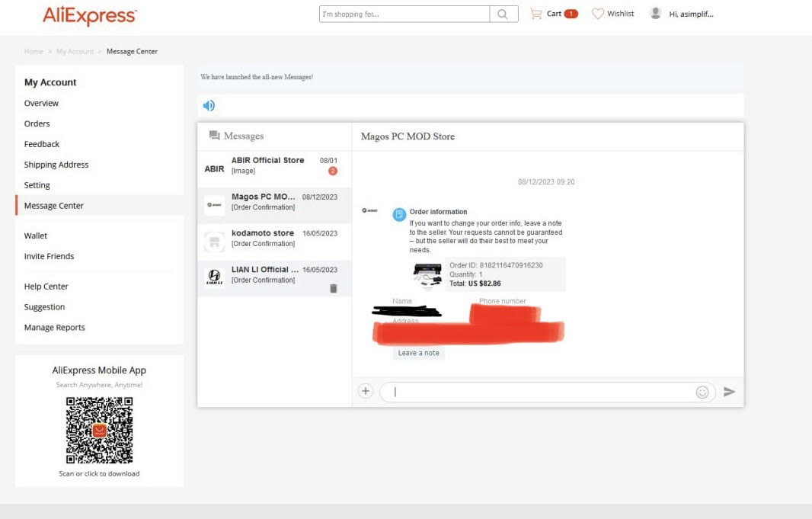812x519 pixels.
Task: Send message with paper plane icon
Action: pos(729,392)
